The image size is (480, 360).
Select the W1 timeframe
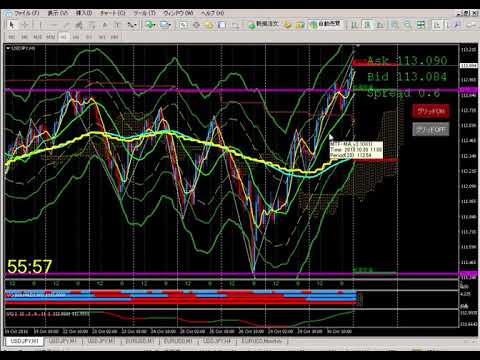102,37
